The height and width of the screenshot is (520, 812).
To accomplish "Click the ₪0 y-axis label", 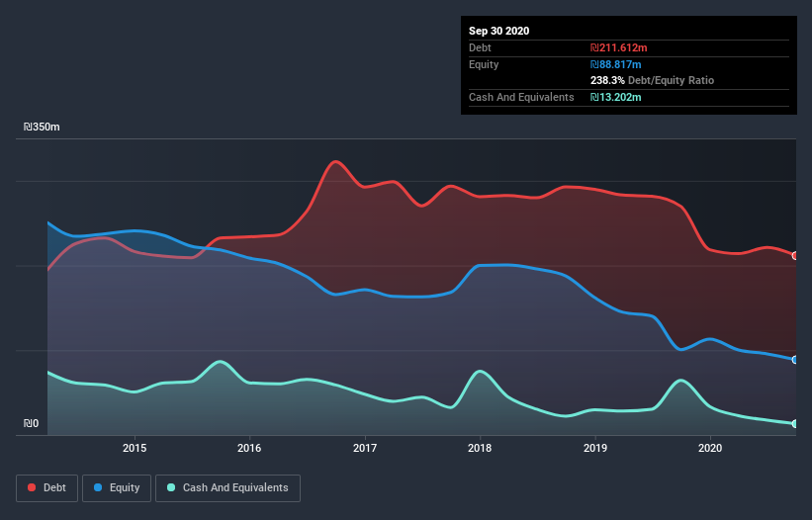I will [x=31, y=423].
